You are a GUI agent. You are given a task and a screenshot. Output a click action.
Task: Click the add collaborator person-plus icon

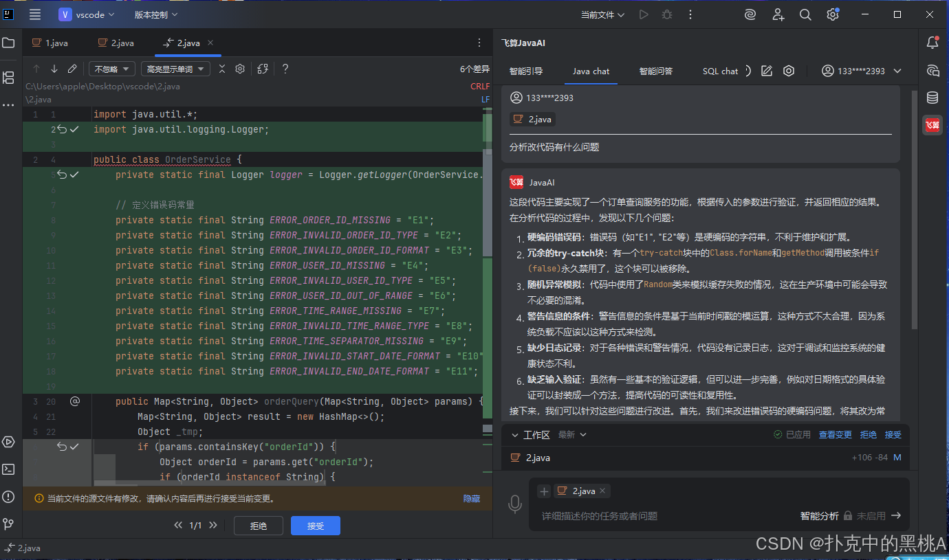click(778, 14)
